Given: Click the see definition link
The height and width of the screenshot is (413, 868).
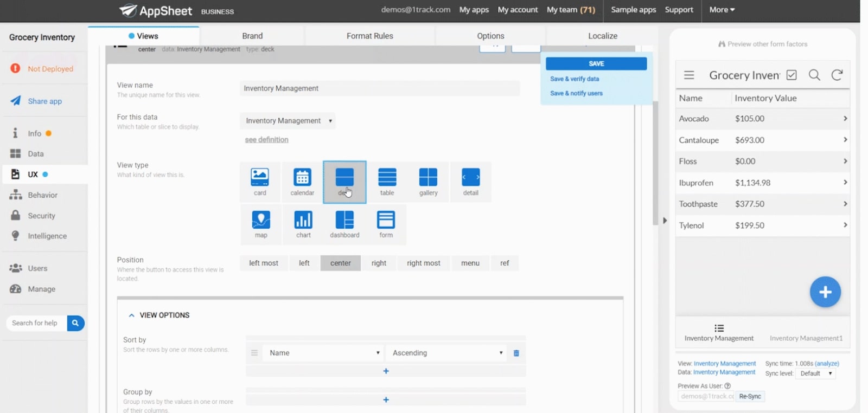Looking at the screenshot, I should (266, 140).
